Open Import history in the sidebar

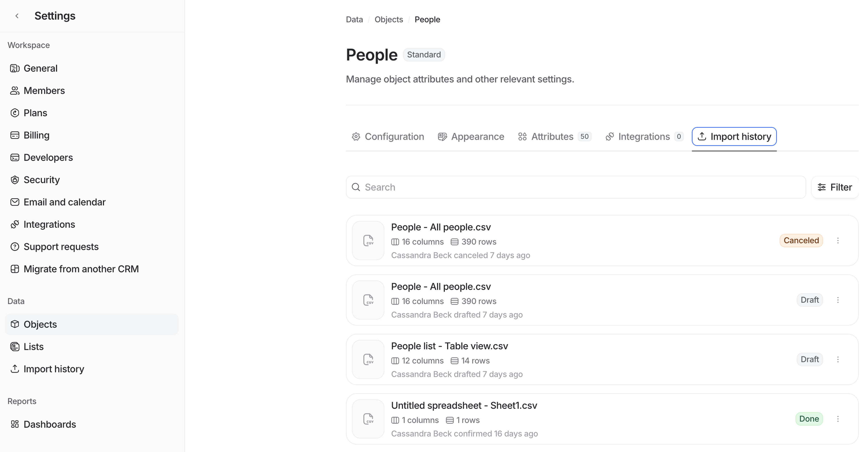click(x=54, y=369)
